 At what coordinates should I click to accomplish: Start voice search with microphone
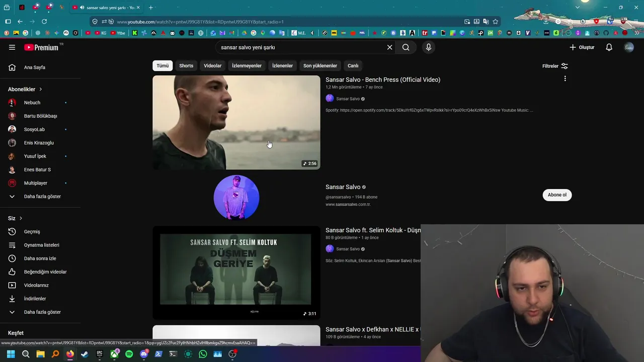click(428, 47)
